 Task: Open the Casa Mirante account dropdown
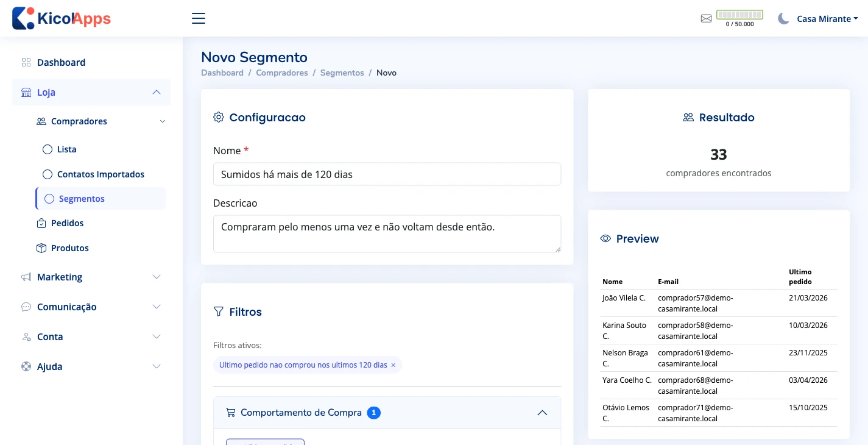coord(827,19)
